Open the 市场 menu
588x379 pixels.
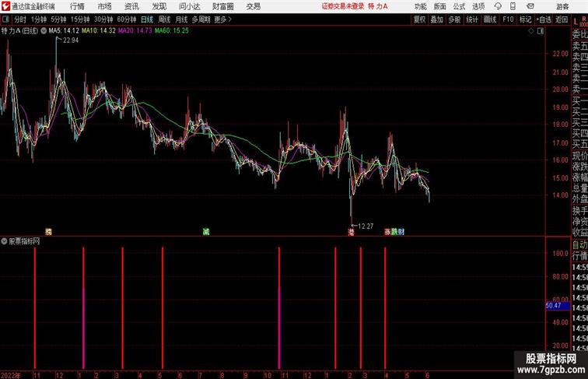(104, 6)
